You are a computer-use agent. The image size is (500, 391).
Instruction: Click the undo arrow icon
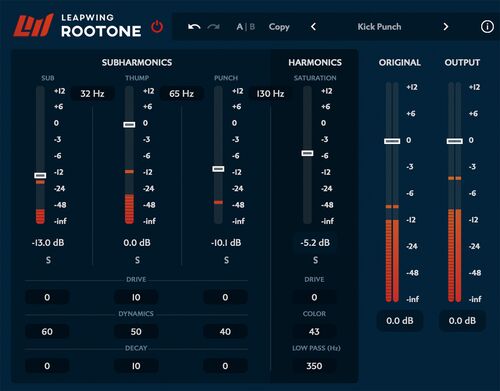[x=194, y=27]
